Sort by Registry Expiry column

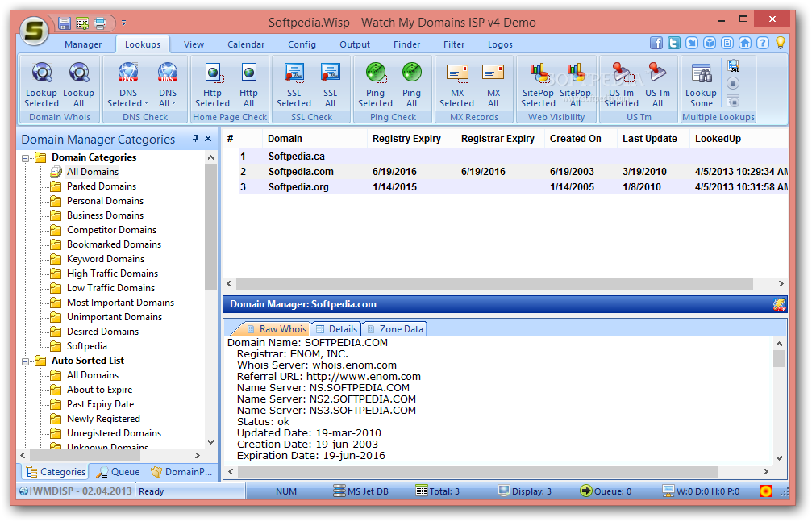[406, 139]
